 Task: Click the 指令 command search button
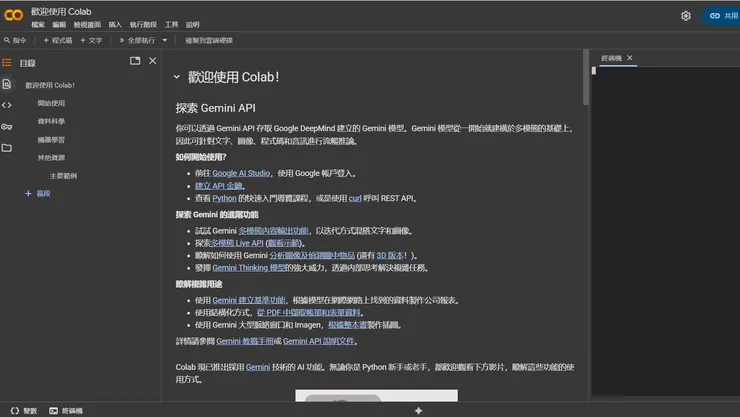pyautogui.click(x=15, y=41)
